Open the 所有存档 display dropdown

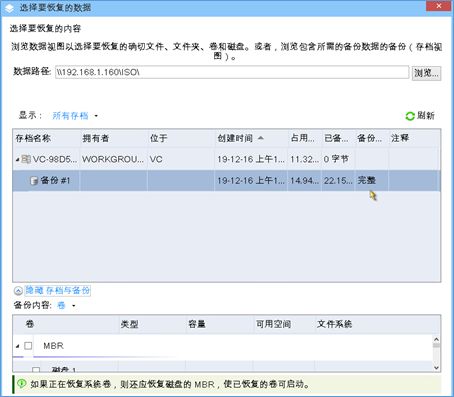point(75,116)
